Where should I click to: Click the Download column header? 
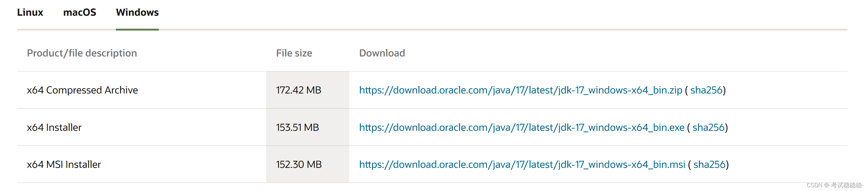point(382,53)
